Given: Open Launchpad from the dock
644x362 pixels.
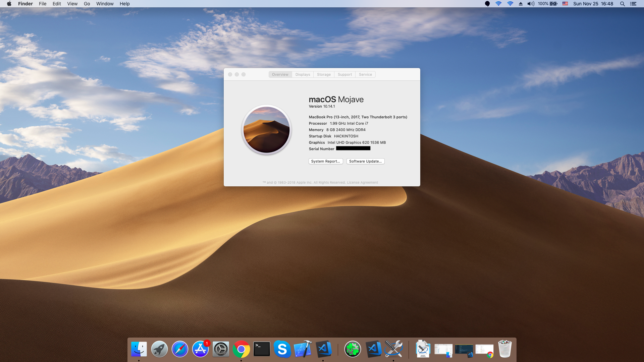Looking at the screenshot, I should pos(159,349).
